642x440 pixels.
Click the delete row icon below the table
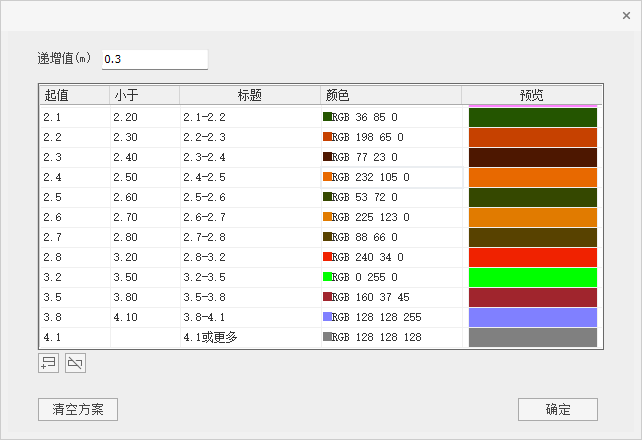pyautogui.click(x=75, y=363)
